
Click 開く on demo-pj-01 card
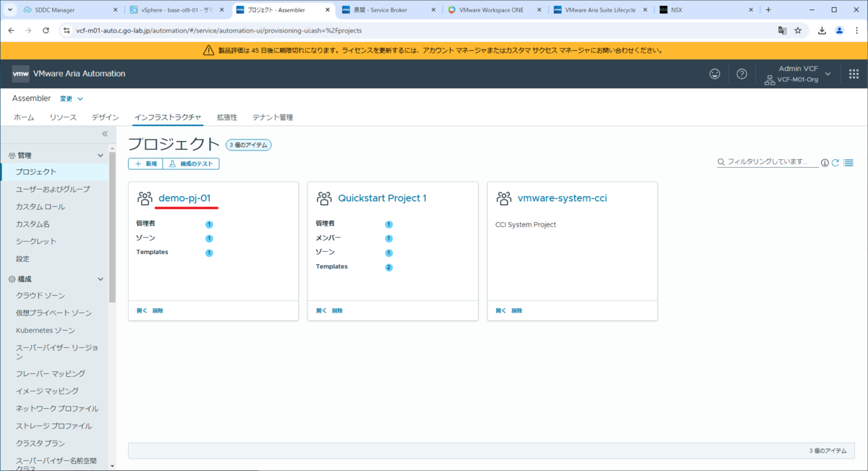141,310
